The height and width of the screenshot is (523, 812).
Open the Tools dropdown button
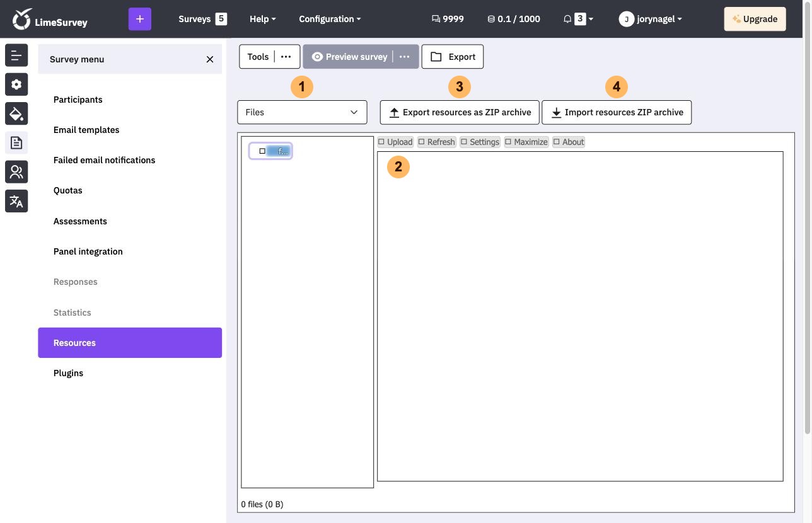[270, 57]
